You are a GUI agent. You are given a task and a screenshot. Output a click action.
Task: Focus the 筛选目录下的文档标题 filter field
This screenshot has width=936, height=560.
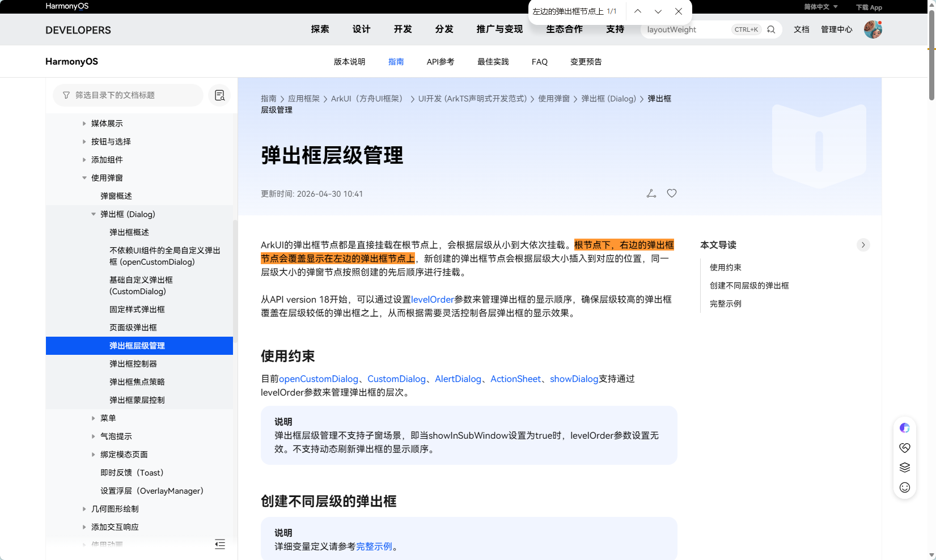[x=128, y=95]
